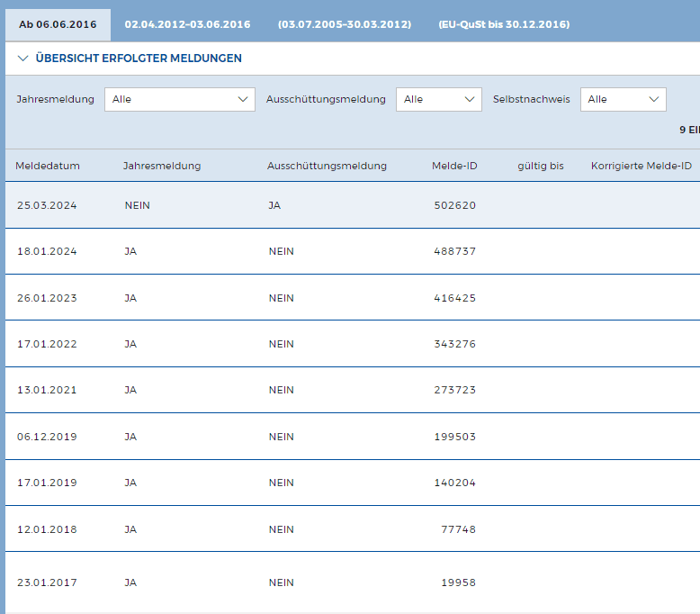Open the (03.07.2005-30.03.2012) tab
700x614 pixels.
click(345, 24)
